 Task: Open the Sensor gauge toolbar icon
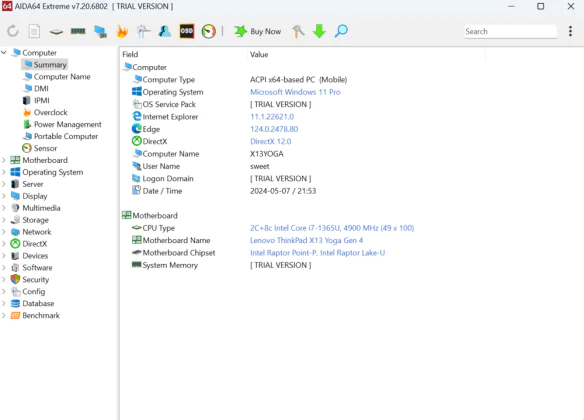209,31
